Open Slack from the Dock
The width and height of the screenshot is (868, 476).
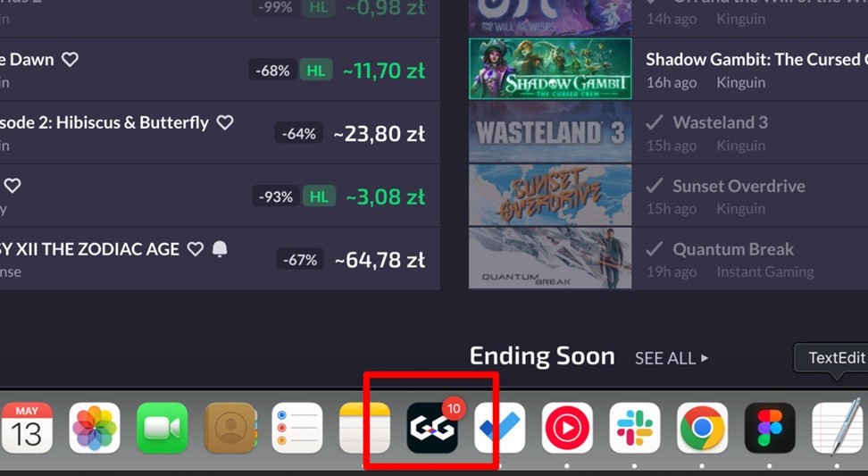tap(635, 428)
